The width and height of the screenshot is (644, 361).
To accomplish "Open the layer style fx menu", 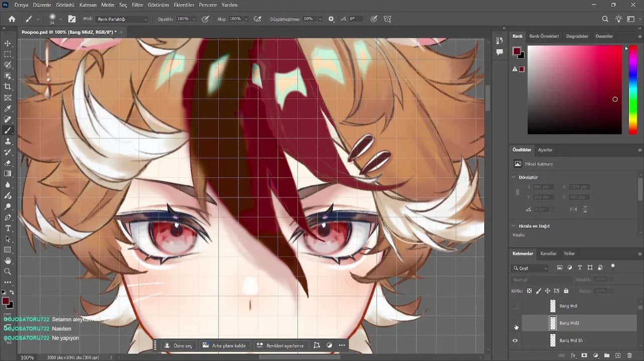I will pyautogui.click(x=573, y=355).
